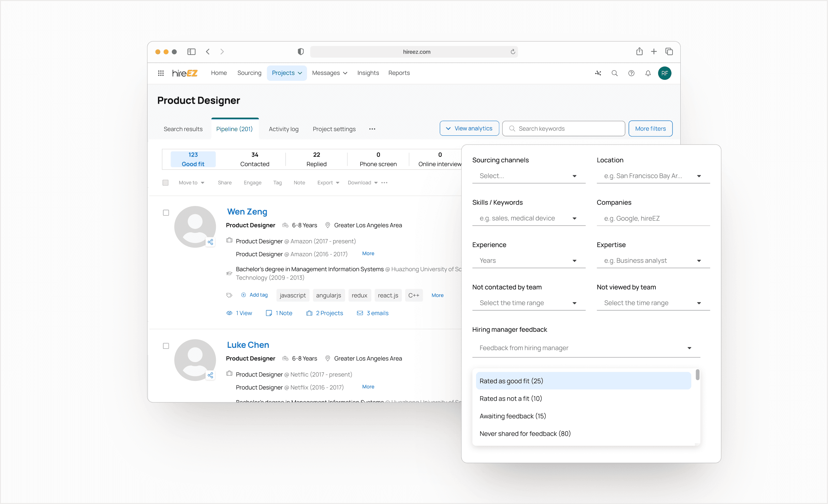The image size is (828, 504).
Task: Go to Home in top navigation
Action: (219, 73)
